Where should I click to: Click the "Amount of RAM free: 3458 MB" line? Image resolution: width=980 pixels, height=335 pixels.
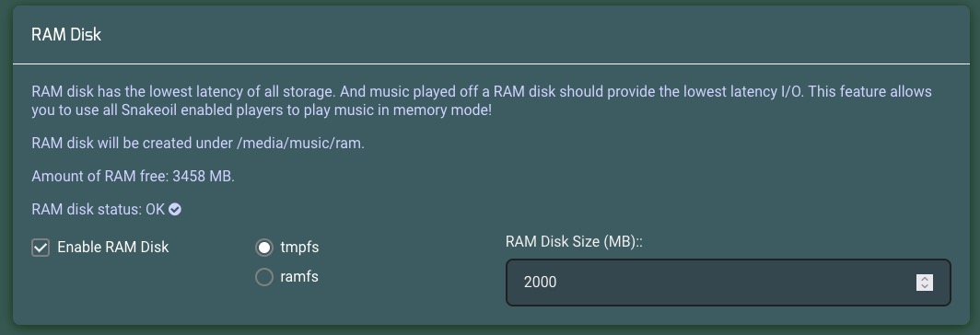tap(134, 177)
